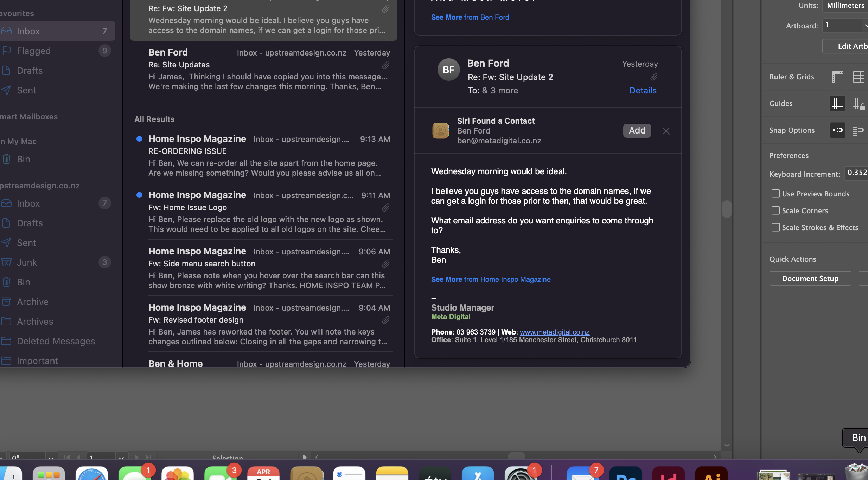
Task: Click the Add contact button
Action: point(637,130)
